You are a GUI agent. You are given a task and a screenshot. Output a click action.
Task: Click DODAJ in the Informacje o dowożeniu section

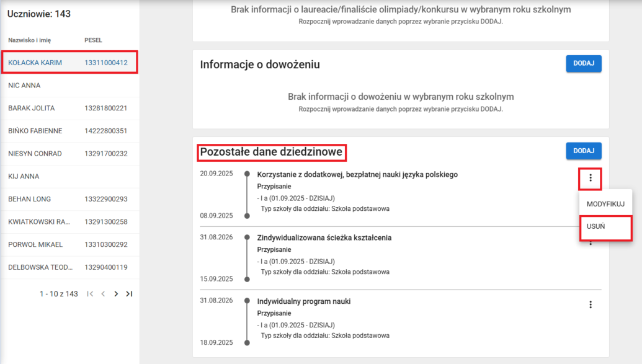(582, 63)
